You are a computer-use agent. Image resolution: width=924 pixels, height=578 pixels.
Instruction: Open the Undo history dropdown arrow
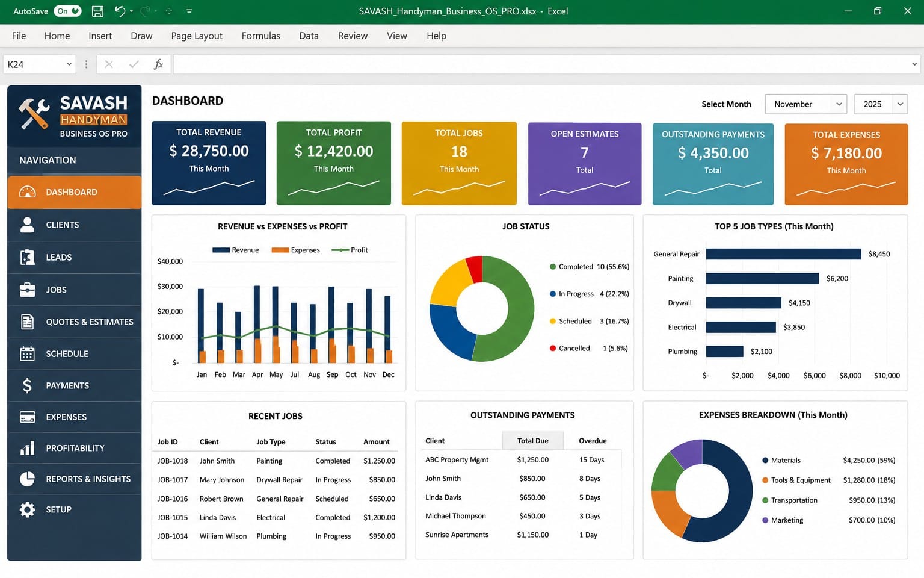tap(131, 11)
